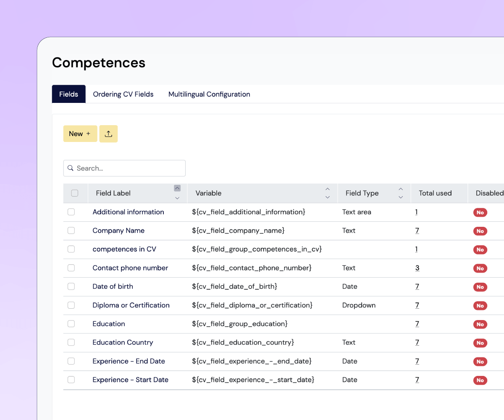
Task: Sort Variable column ascending arrow
Action: 328,189
